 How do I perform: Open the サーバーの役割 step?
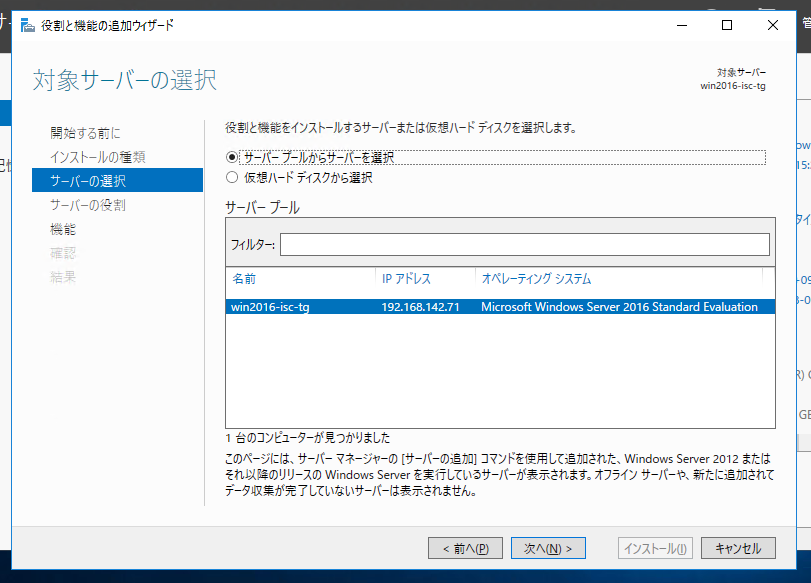click(88, 205)
